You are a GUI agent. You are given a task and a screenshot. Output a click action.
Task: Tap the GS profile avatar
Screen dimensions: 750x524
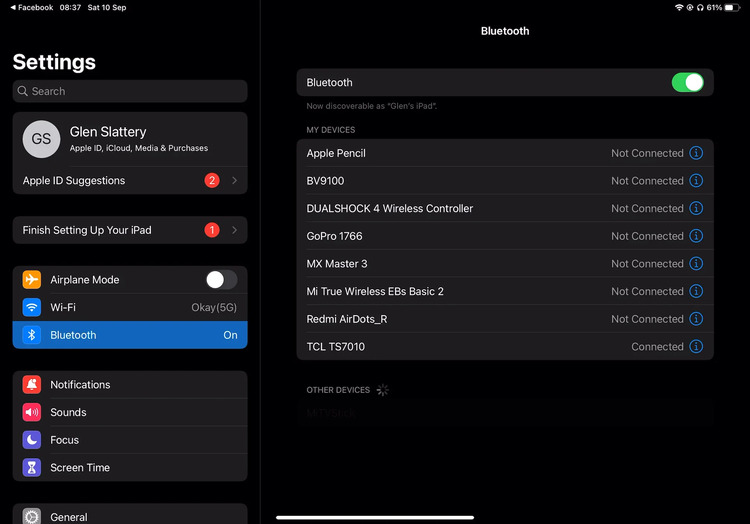pyautogui.click(x=41, y=139)
